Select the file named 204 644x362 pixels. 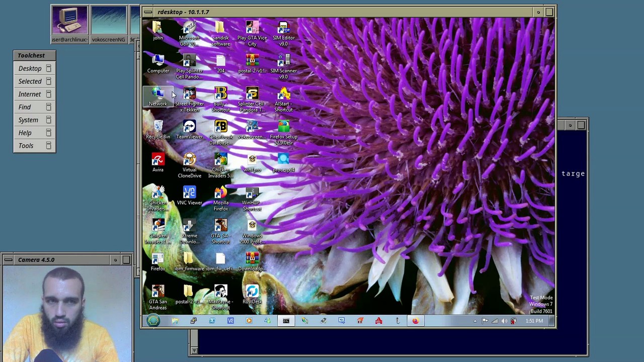[220, 64]
